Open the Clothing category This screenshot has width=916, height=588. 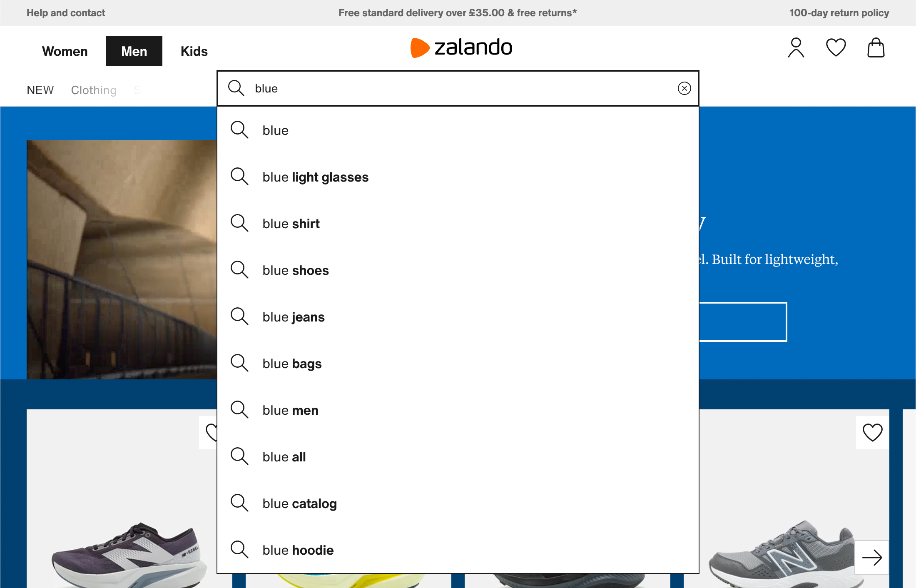pos(93,90)
